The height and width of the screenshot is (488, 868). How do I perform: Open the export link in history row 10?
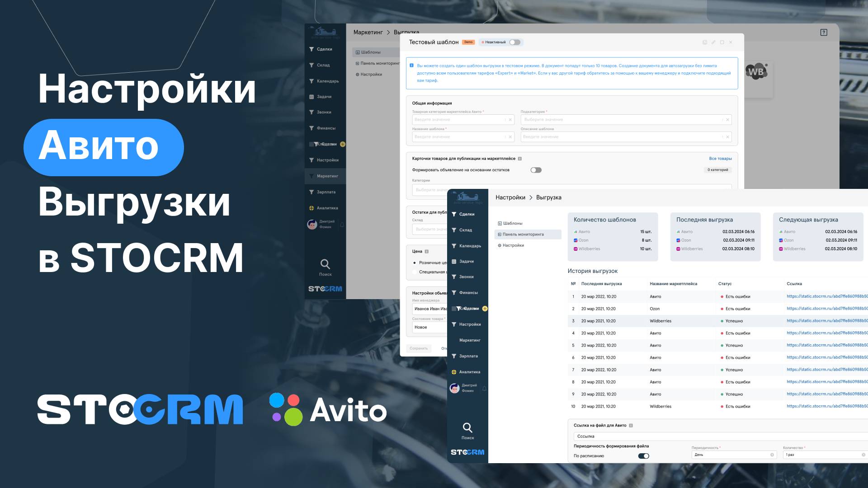pos(827,406)
